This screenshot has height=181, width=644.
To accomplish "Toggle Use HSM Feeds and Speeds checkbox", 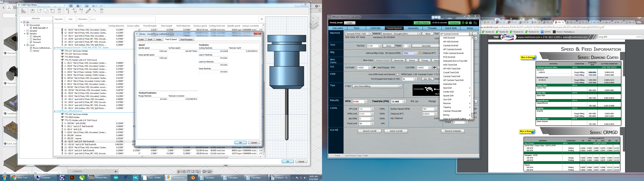I will pos(397,75).
